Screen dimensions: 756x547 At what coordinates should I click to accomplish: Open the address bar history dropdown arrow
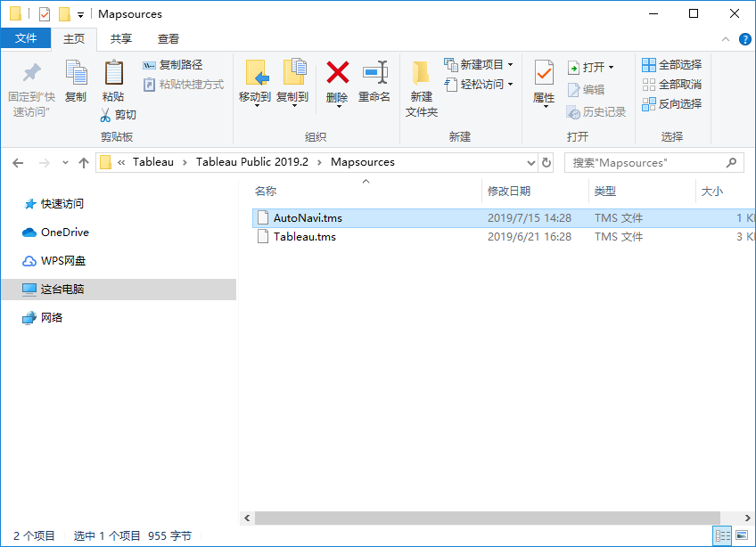(x=530, y=163)
